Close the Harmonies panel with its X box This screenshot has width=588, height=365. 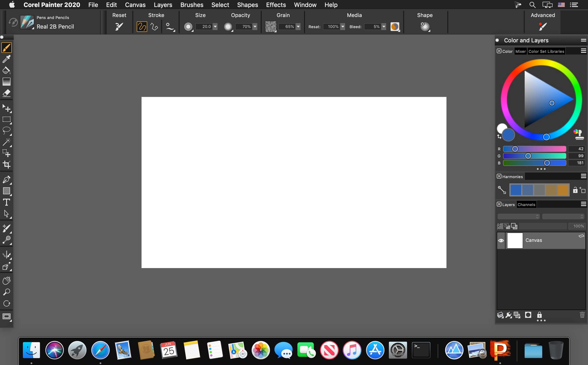tap(499, 176)
